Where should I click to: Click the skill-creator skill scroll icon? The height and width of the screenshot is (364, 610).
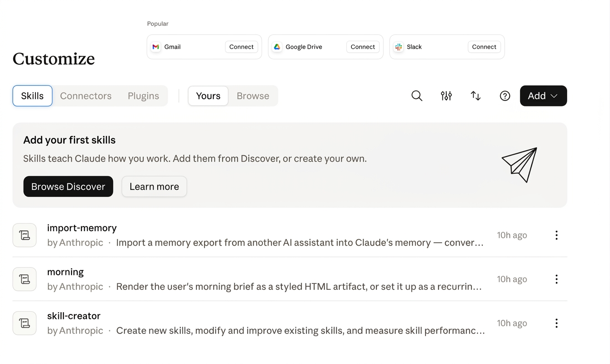[x=25, y=323]
